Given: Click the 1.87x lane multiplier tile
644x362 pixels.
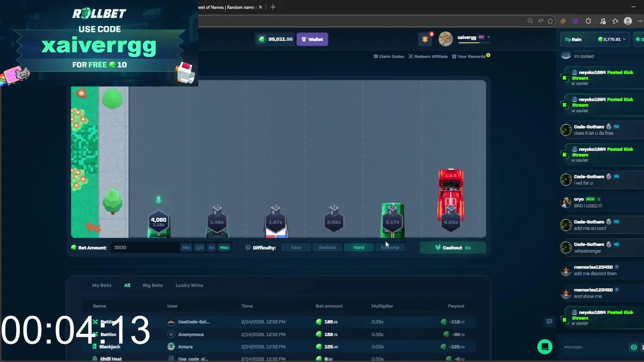Looking at the screenshot, I should tap(275, 221).
